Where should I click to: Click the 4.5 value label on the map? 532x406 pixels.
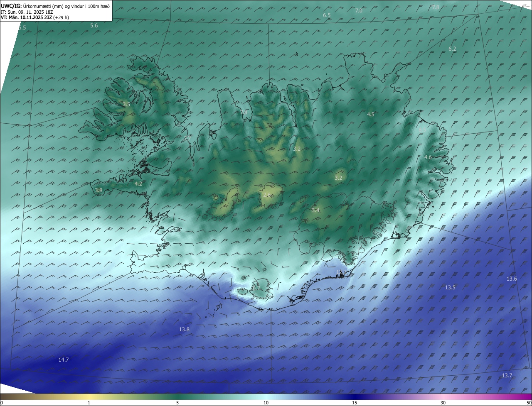(370, 114)
